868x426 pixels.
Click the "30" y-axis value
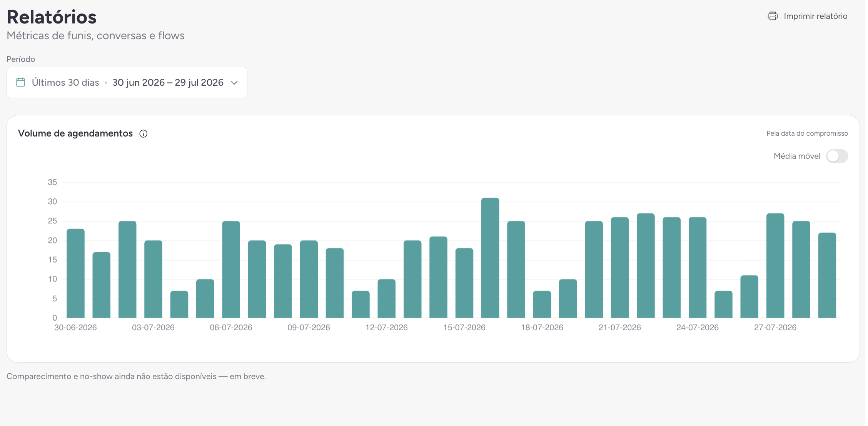[x=52, y=201]
